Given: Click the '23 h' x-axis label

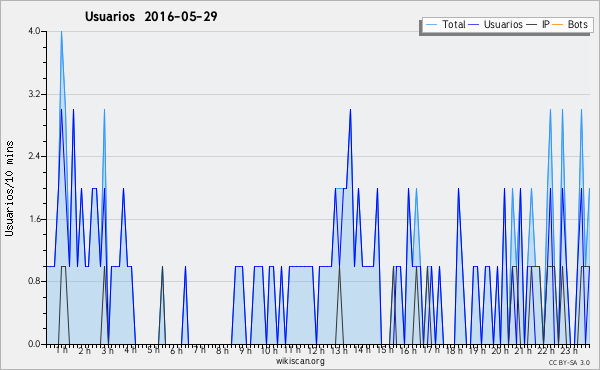Looking at the screenshot, I should click(x=569, y=350).
